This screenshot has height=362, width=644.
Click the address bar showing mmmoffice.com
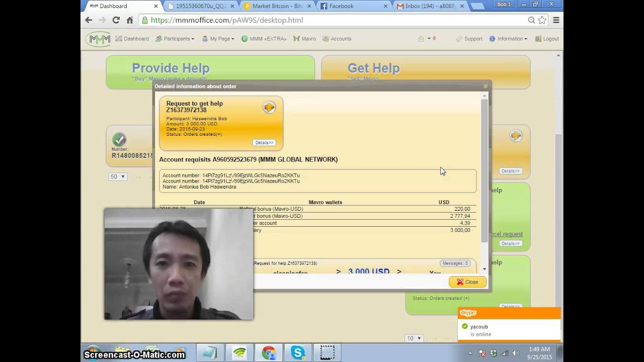coord(332,20)
